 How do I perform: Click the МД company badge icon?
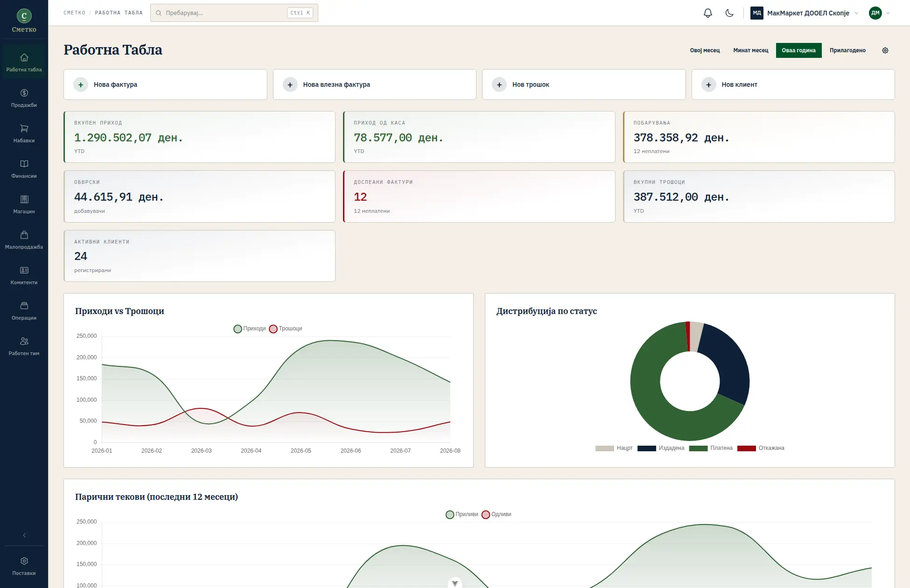point(757,13)
